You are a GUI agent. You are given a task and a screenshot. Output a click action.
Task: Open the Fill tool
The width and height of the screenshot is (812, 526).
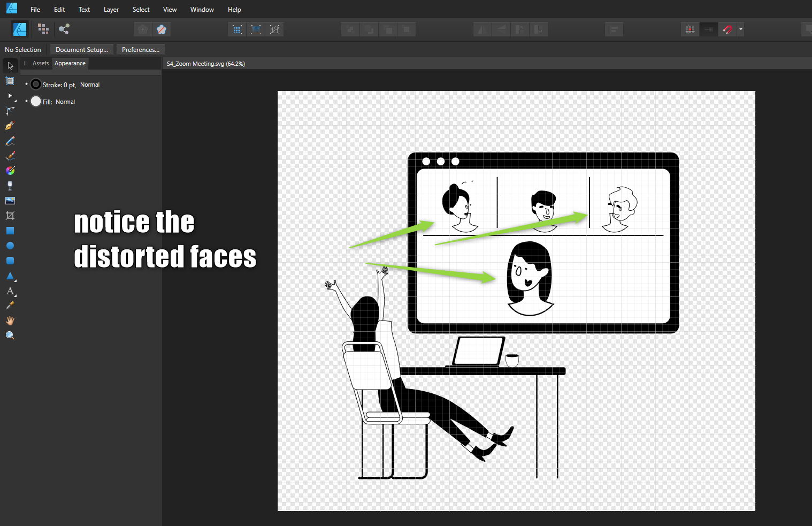[x=10, y=170]
